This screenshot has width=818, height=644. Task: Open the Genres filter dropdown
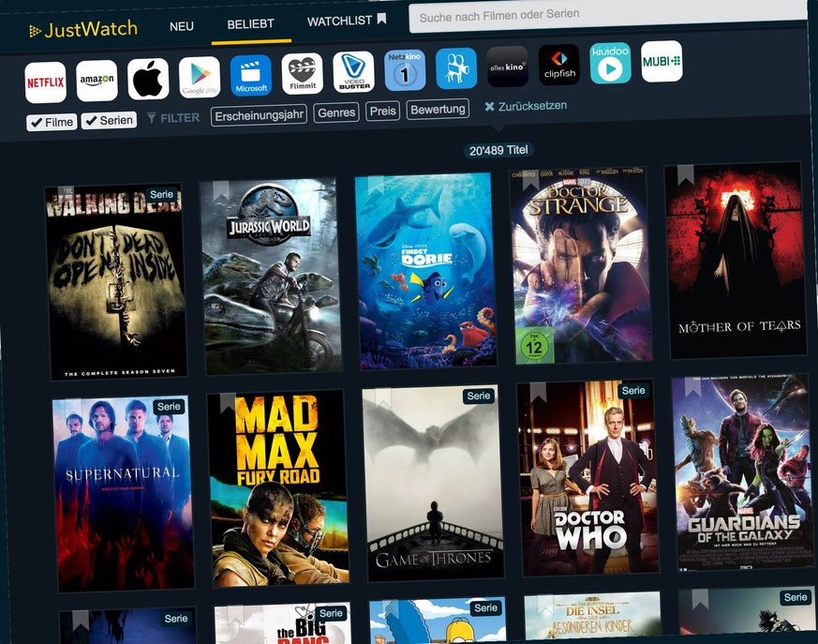coord(336,112)
